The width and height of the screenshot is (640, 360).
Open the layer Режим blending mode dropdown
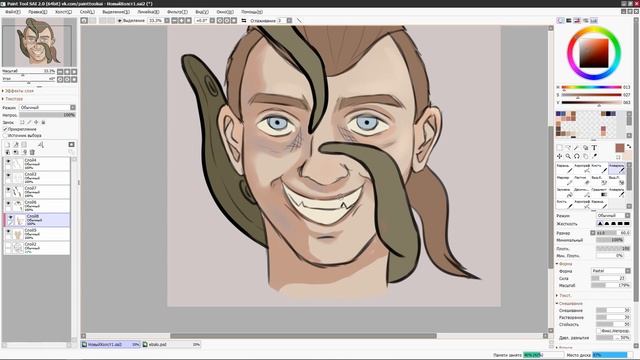tap(47, 107)
